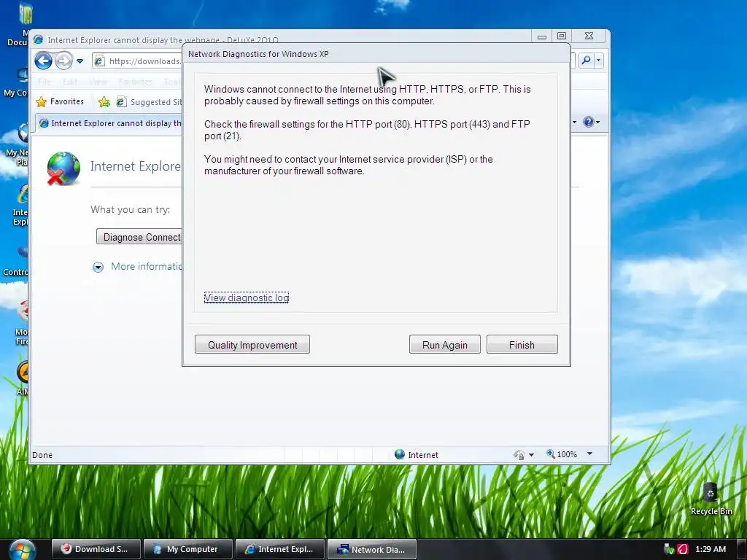747x560 pixels.
Task: Click the Back arrow in Internet Explorer
Action: (x=43, y=61)
